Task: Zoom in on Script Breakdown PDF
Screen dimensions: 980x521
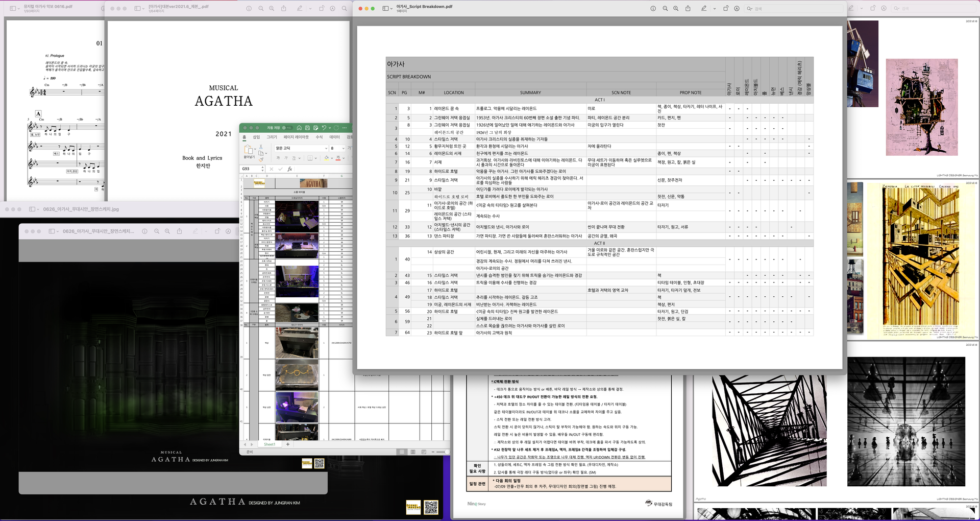Action: click(x=676, y=9)
